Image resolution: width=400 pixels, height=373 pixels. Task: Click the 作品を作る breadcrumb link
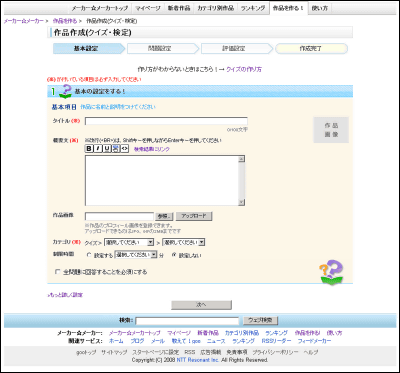65,21
